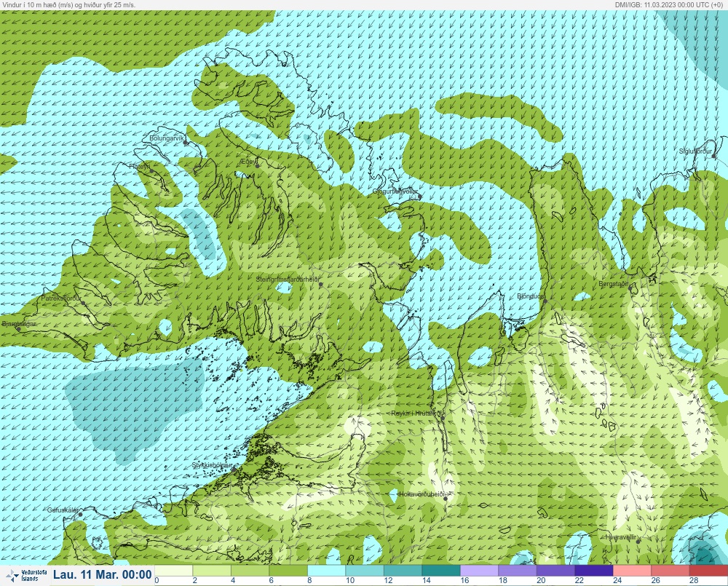The image size is (728, 586).
Task: Click the 12–14 m/s teal legend swatch
Action: point(403,570)
